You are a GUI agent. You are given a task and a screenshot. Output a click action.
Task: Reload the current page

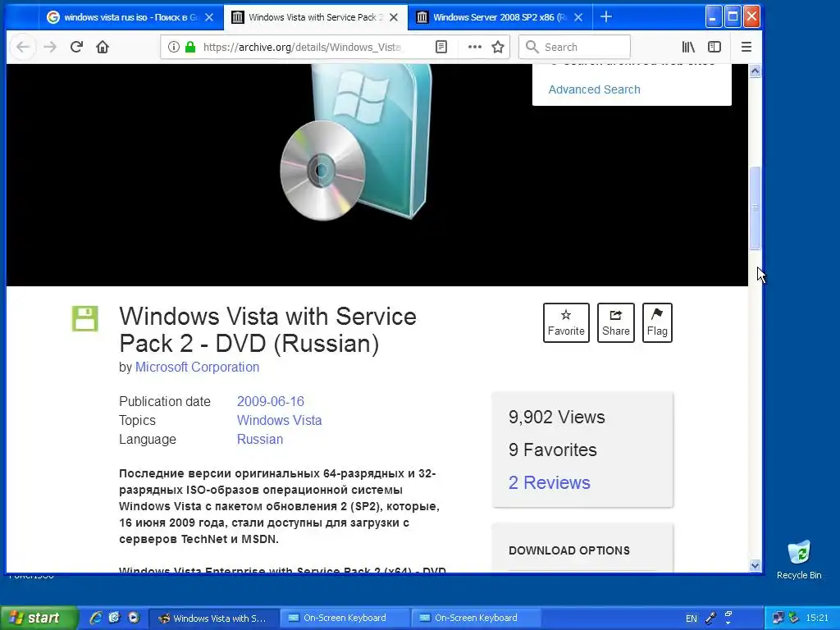[x=76, y=47]
